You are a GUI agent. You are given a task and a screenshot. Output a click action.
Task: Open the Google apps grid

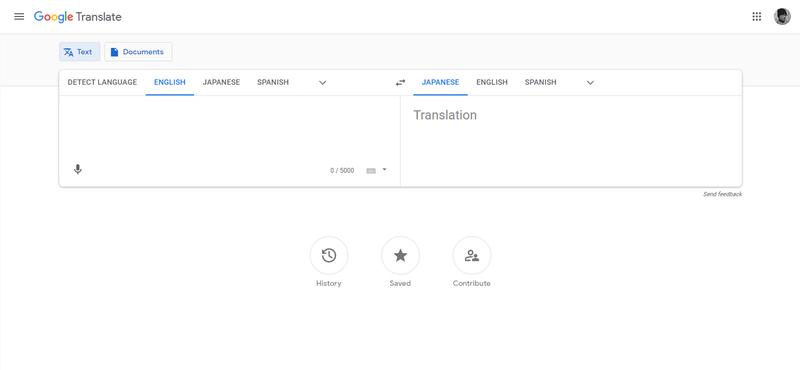(x=757, y=16)
